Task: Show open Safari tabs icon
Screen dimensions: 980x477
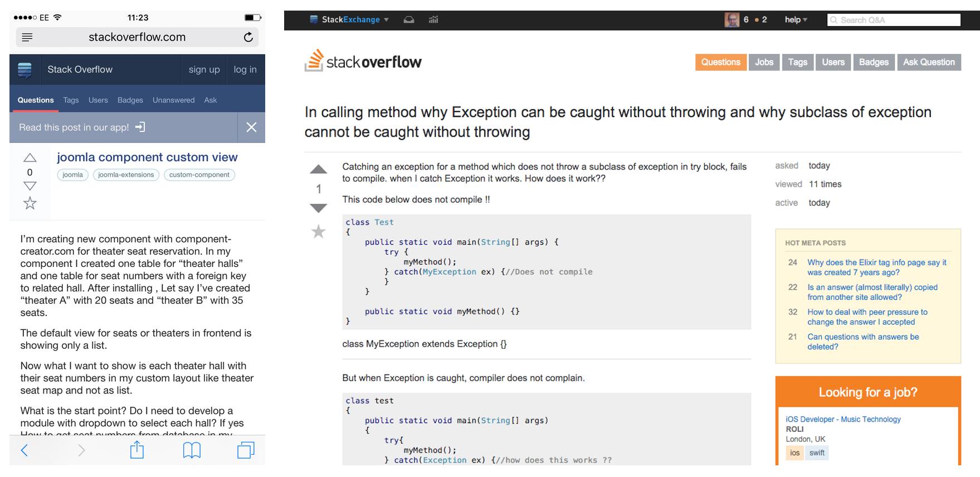Action: [x=246, y=450]
